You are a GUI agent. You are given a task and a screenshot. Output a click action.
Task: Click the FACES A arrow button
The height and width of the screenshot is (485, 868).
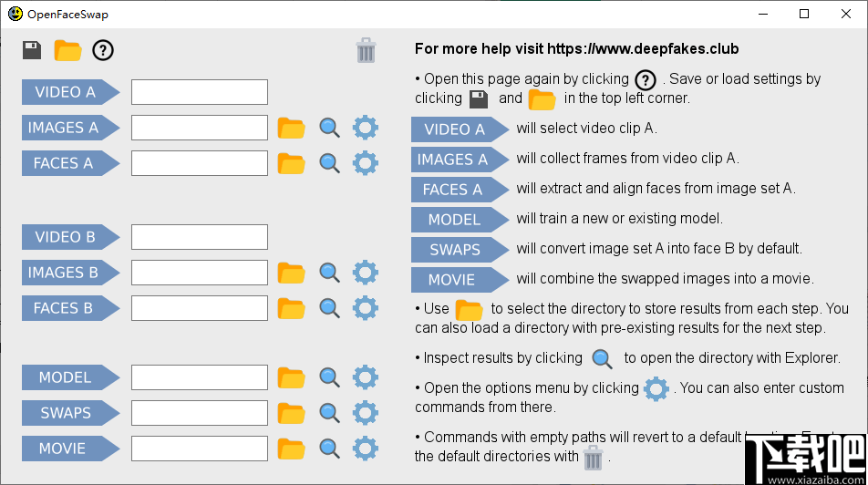(x=69, y=163)
